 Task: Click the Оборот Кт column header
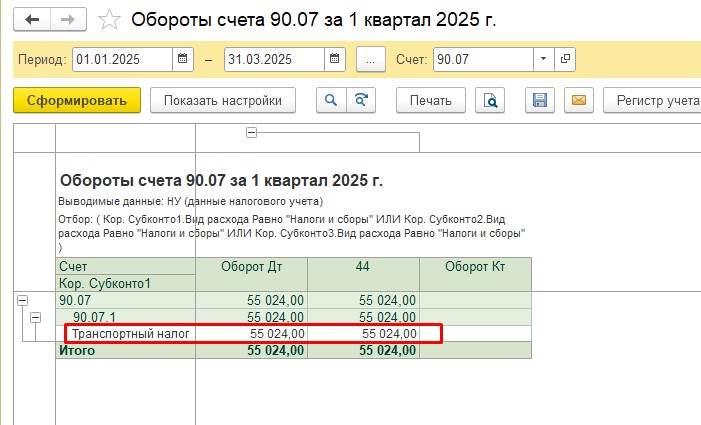[475, 274]
